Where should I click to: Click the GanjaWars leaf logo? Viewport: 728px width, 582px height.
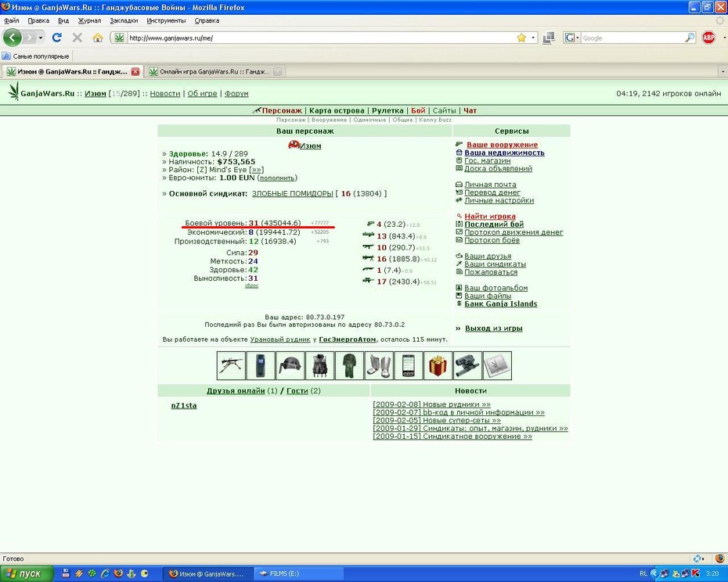(x=13, y=92)
